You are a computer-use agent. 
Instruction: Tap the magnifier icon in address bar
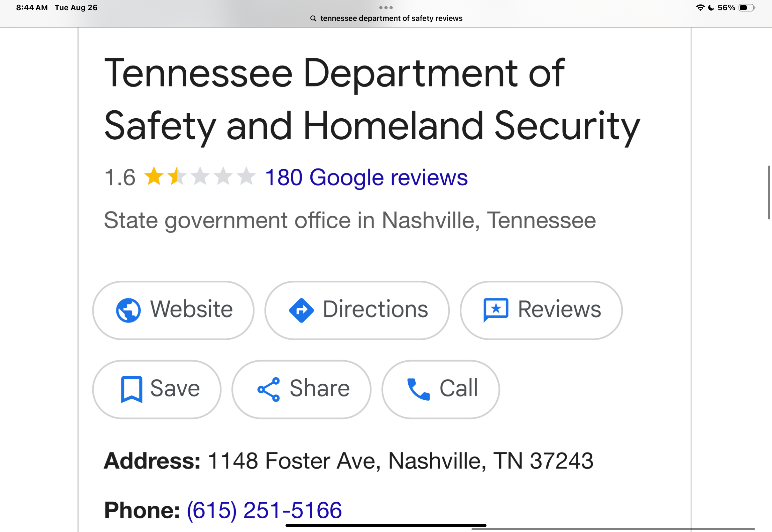coord(313,18)
